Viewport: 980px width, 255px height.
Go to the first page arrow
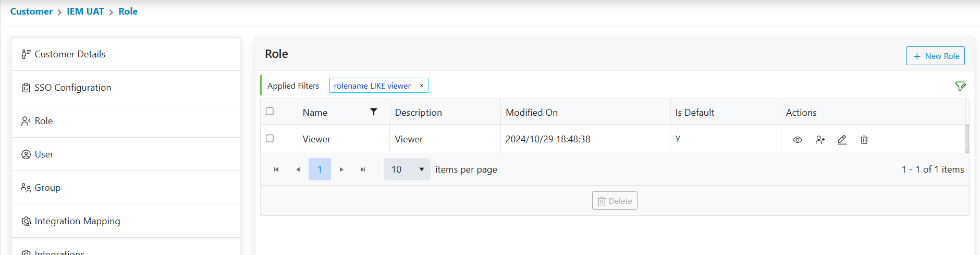pyautogui.click(x=276, y=169)
